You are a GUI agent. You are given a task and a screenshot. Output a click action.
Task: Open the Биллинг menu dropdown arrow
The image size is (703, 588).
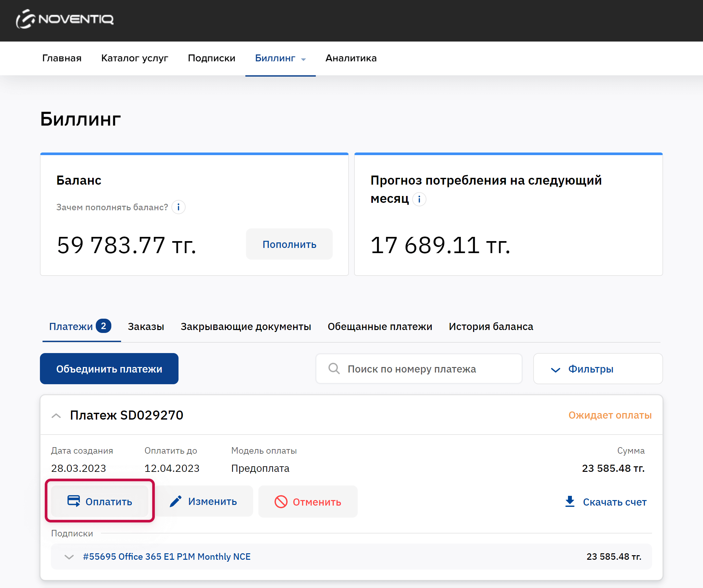click(304, 59)
